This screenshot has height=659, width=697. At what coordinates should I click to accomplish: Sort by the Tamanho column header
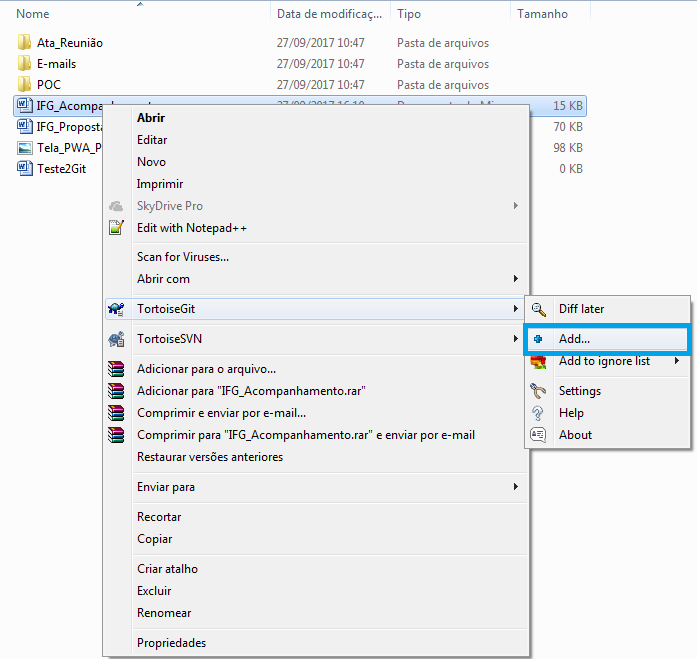point(542,14)
